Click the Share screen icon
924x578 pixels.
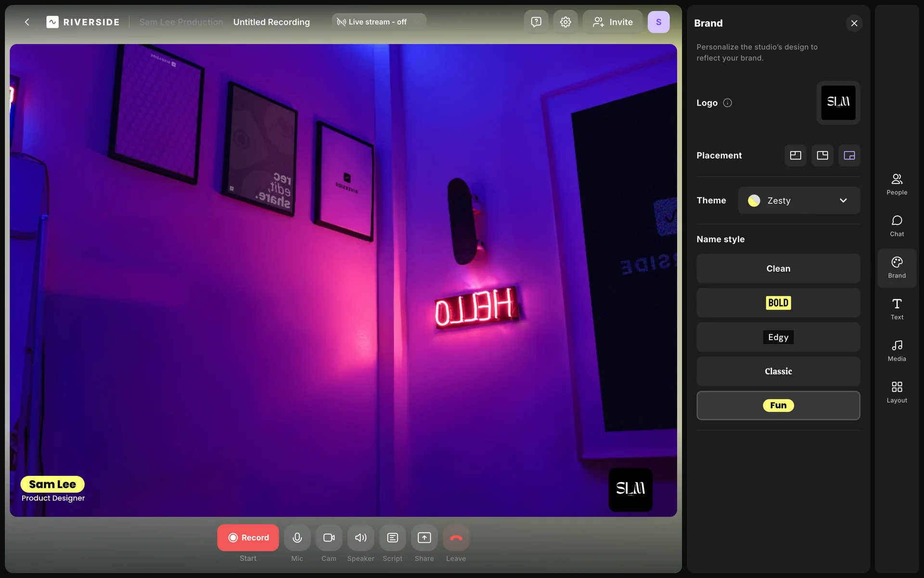click(x=424, y=538)
